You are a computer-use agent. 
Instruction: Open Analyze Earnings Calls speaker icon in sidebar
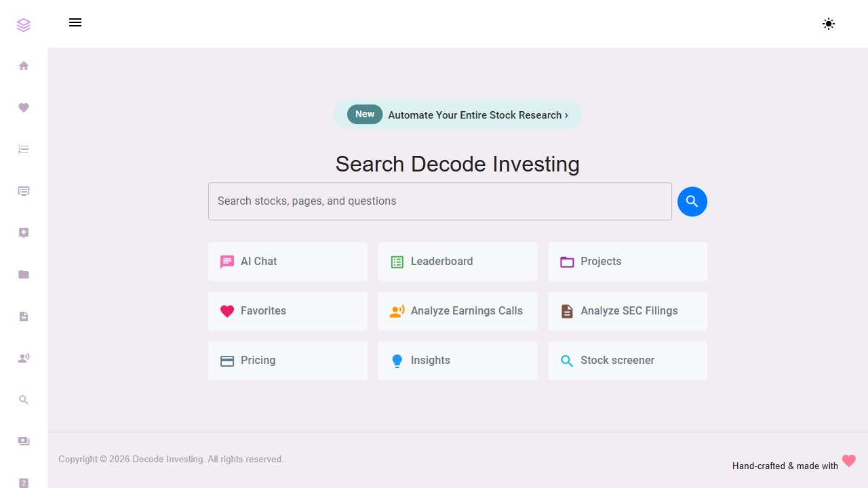tap(24, 357)
